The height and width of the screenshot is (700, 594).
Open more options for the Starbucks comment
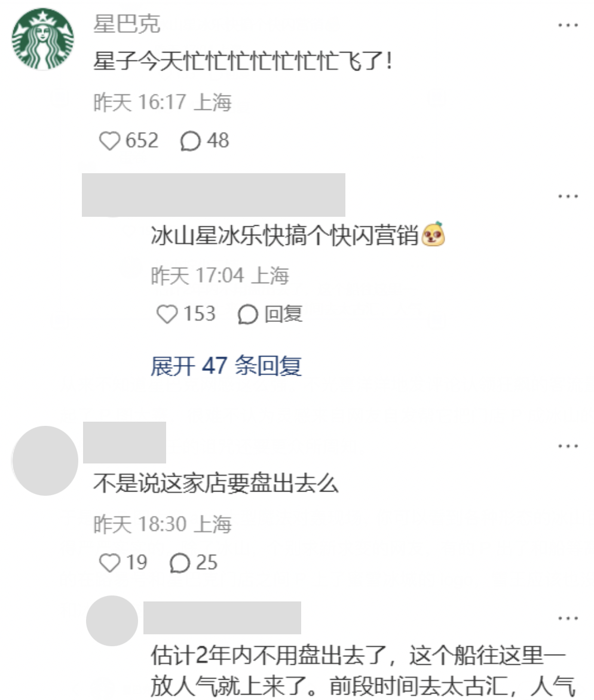[568, 26]
